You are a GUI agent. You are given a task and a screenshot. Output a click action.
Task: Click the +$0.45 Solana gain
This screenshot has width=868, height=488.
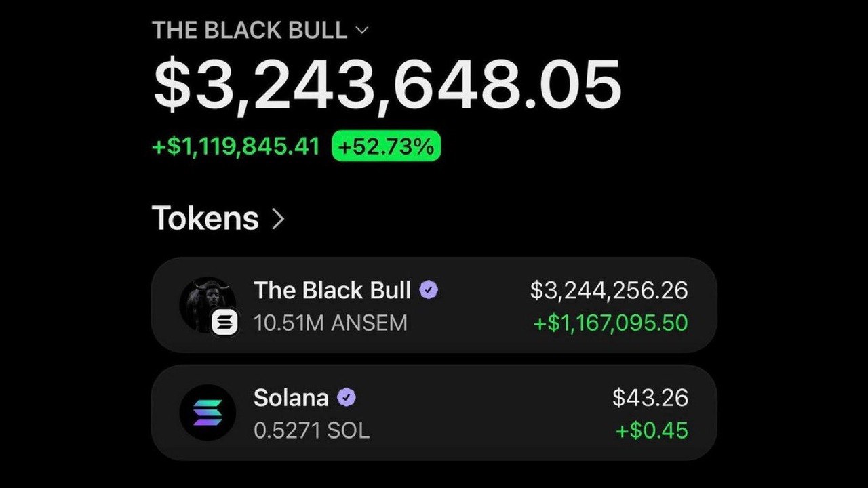click(x=652, y=430)
